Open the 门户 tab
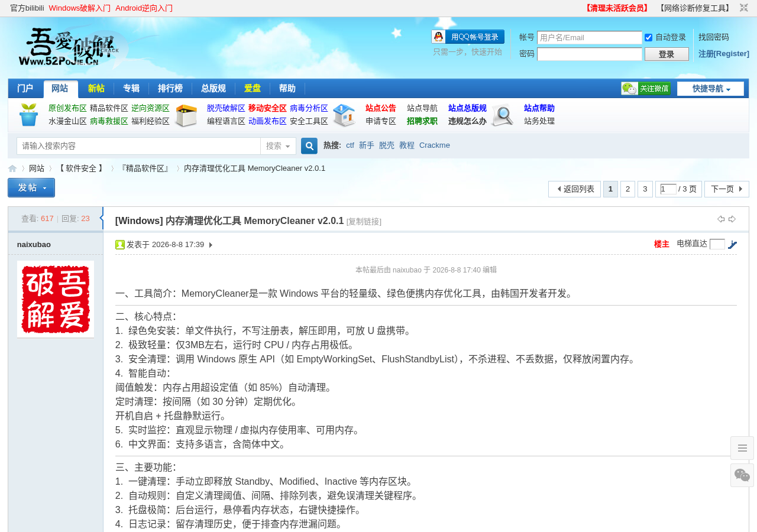Image resolution: width=757 pixels, height=532 pixels. click(x=25, y=89)
